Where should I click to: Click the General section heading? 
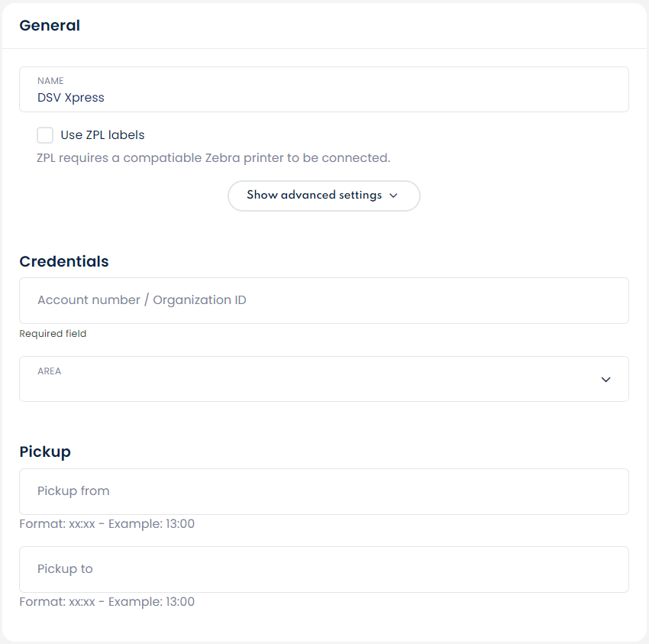coord(50,25)
